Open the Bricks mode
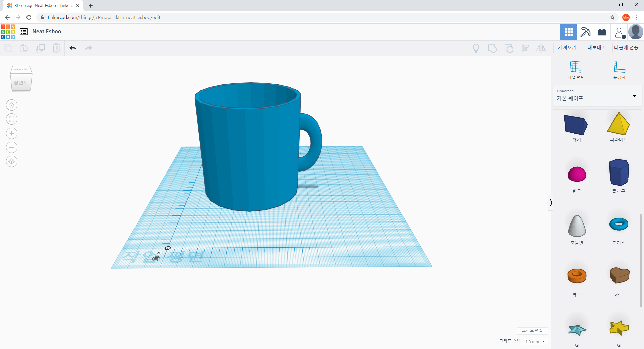 (x=602, y=32)
